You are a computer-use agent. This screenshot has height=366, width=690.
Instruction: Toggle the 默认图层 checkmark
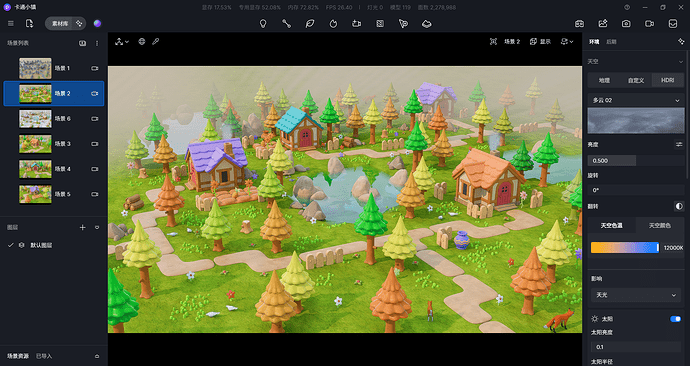tap(11, 245)
